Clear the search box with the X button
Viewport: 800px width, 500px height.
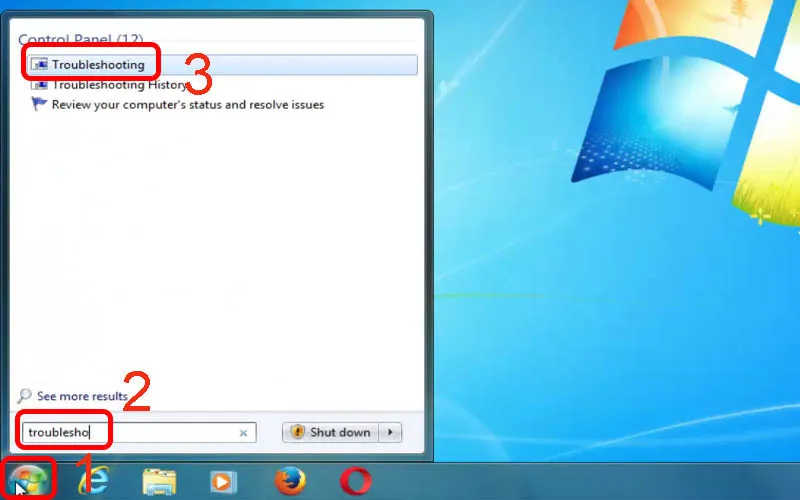(x=243, y=433)
